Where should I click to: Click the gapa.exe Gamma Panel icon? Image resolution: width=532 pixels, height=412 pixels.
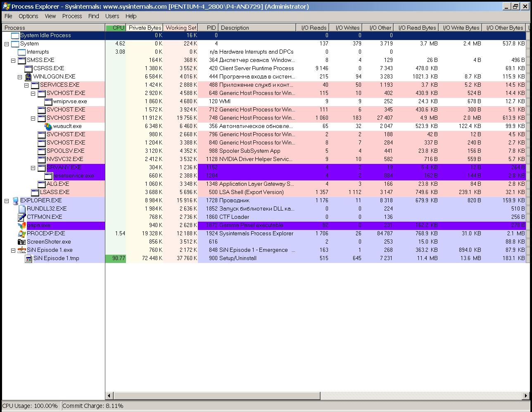22,225
